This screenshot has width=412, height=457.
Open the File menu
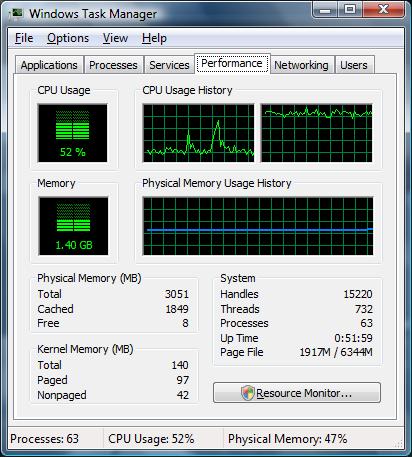point(24,38)
